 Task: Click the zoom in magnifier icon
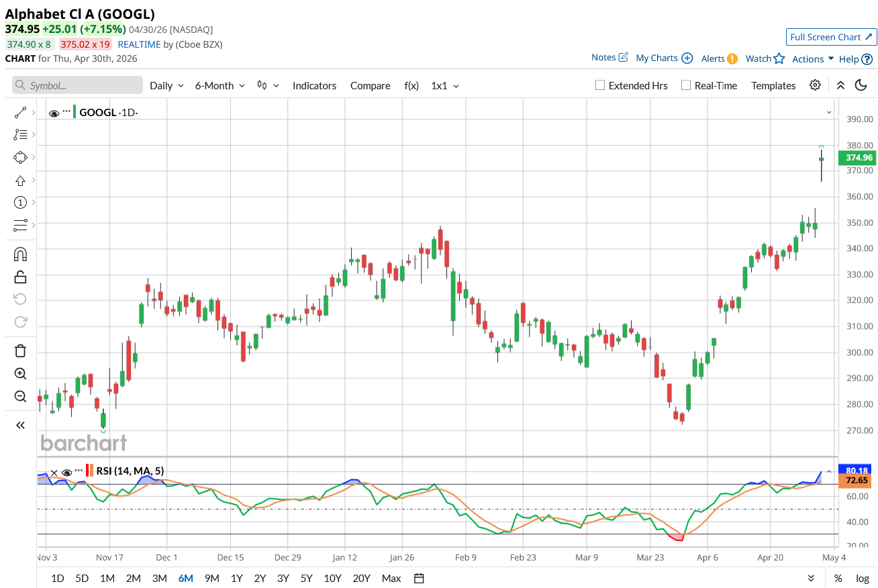[20, 374]
